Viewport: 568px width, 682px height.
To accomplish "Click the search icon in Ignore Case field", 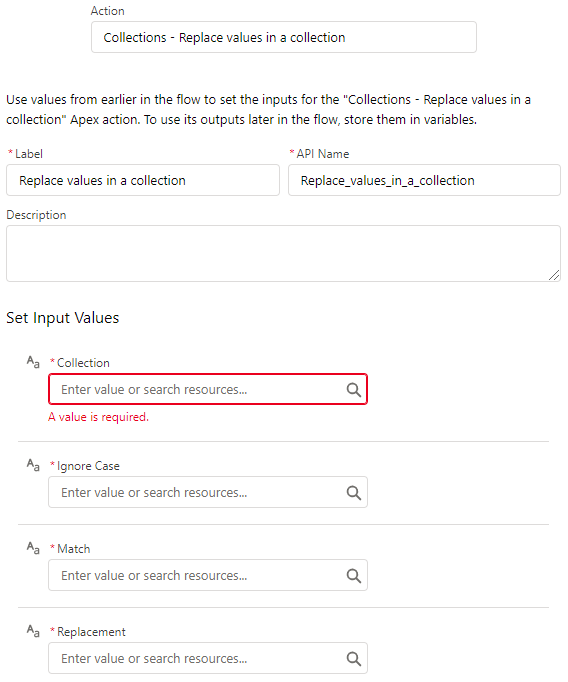I will (x=354, y=493).
